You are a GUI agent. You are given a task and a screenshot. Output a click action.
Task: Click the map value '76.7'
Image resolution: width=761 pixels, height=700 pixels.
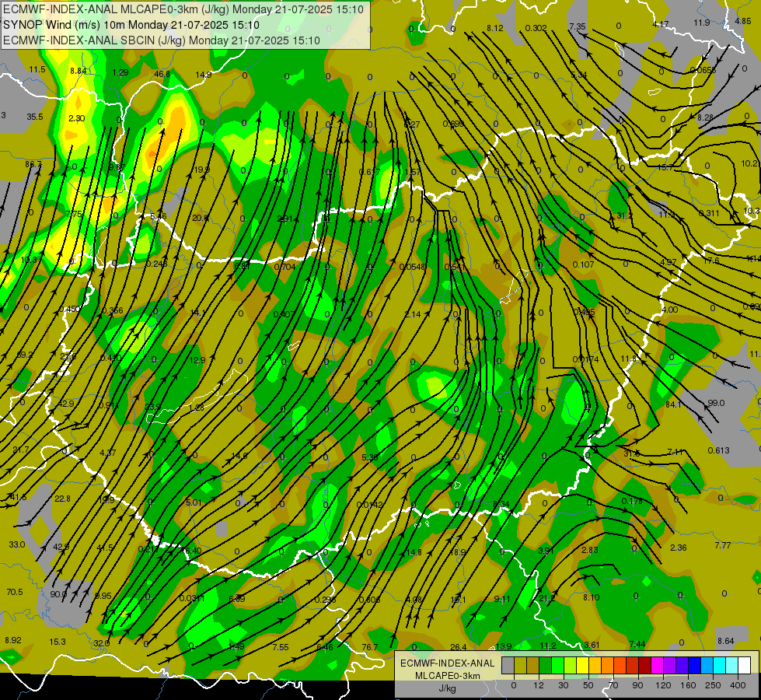pos(369,647)
